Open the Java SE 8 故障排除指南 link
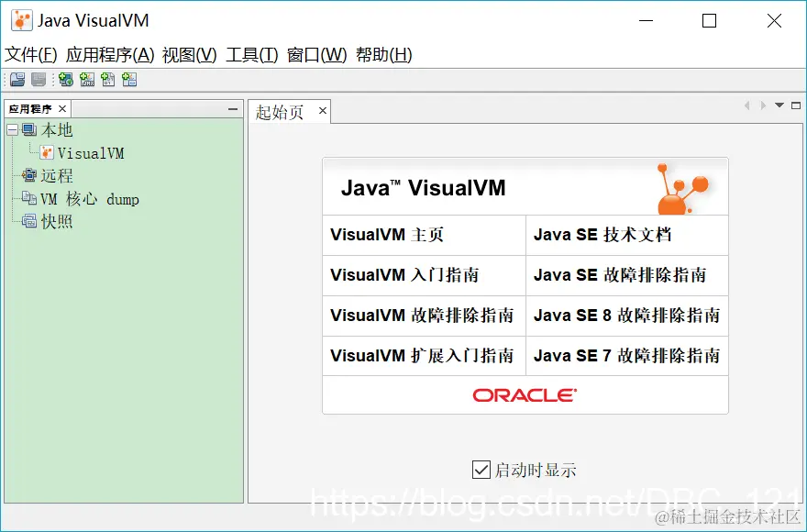The width and height of the screenshot is (807, 532). (627, 316)
